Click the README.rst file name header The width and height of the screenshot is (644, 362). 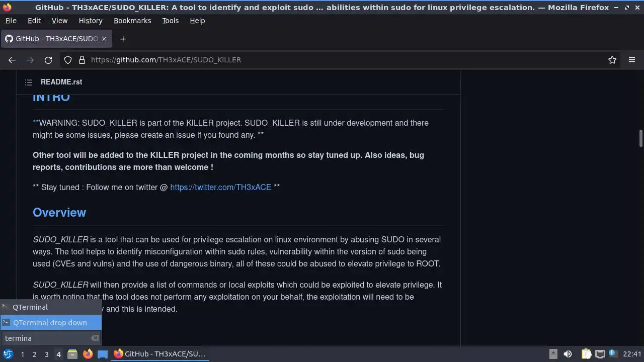61,82
